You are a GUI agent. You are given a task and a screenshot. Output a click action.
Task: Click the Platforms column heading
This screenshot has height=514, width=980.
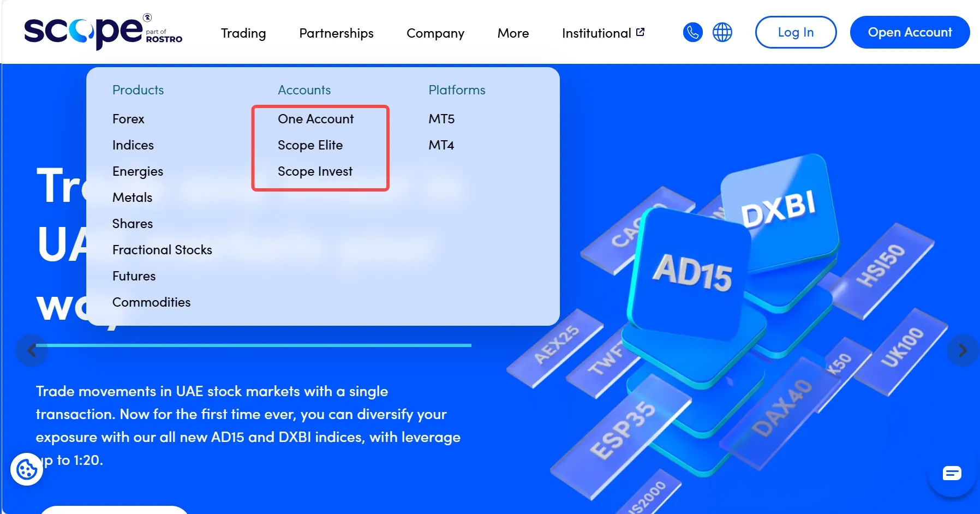457,90
